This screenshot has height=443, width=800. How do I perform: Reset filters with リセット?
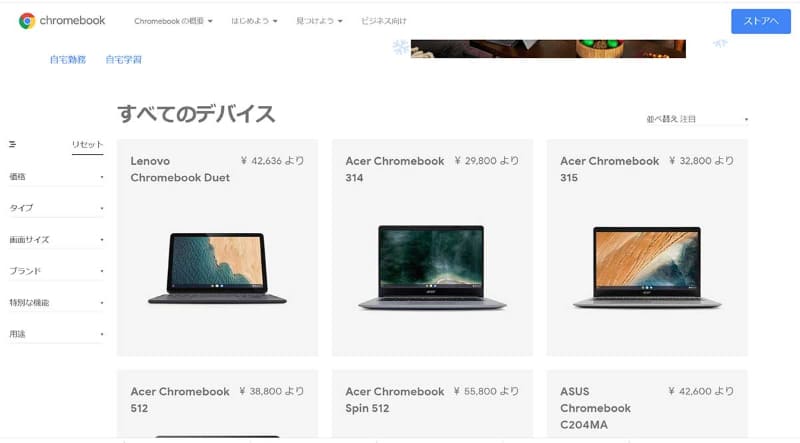[x=87, y=144]
